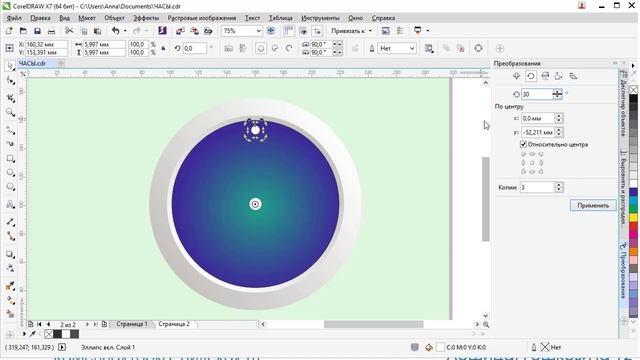Switch to the Position transformation icon

[x=516, y=76]
